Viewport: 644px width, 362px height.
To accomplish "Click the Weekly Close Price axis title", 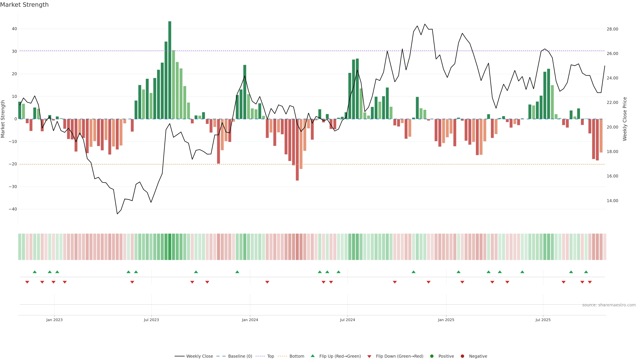I will pyautogui.click(x=625, y=119).
